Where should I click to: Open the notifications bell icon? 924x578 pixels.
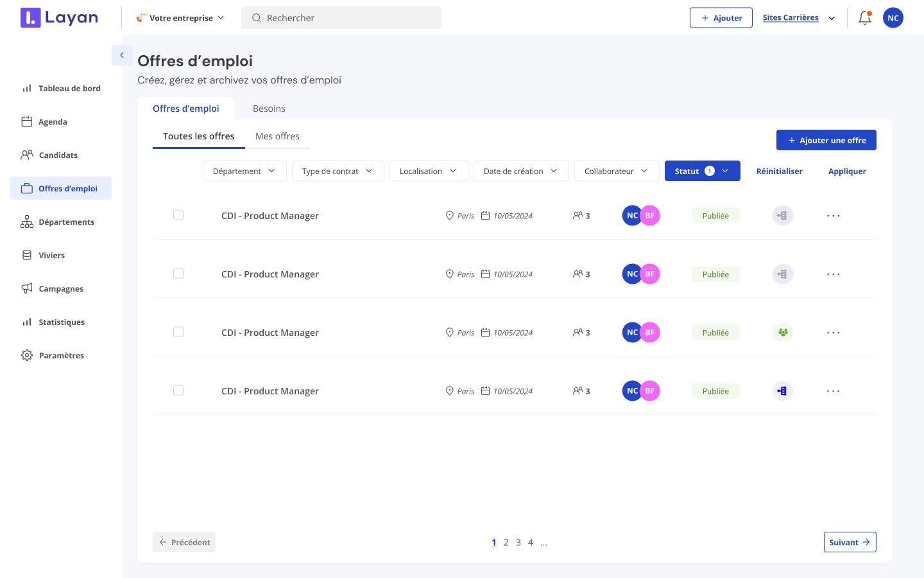(865, 18)
